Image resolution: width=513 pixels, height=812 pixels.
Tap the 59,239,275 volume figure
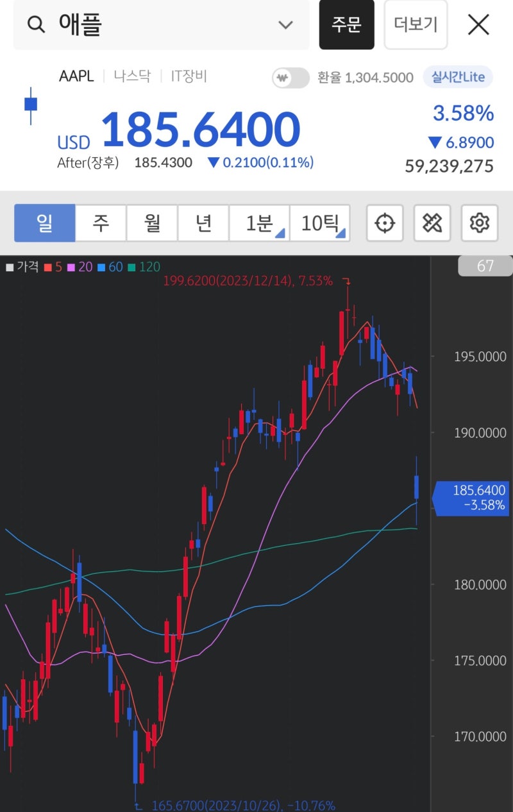point(450,167)
